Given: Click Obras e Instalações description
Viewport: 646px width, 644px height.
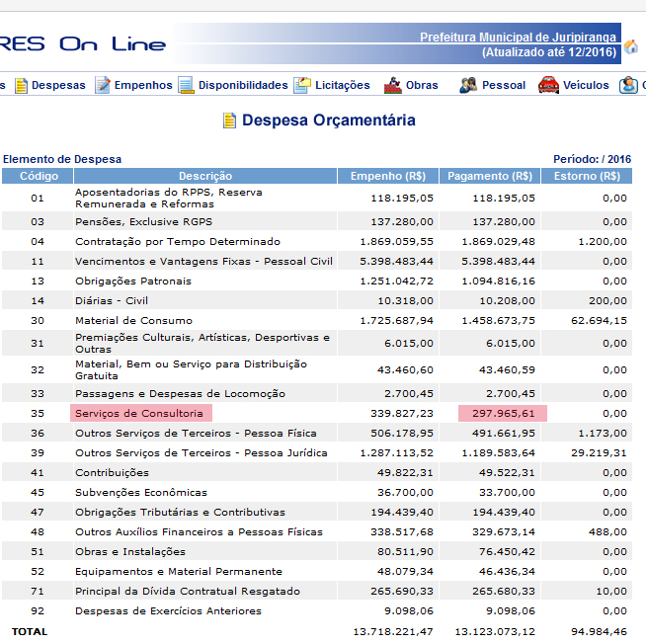Looking at the screenshot, I should pyautogui.click(x=130, y=552).
